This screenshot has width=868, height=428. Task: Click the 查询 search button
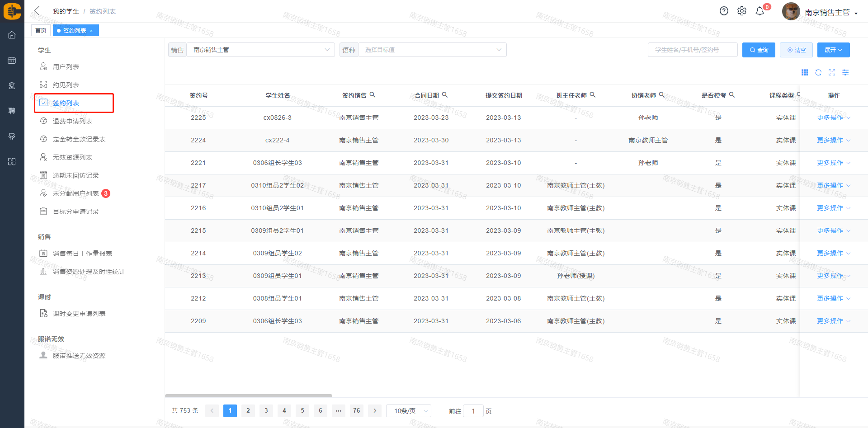pyautogui.click(x=759, y=50)
